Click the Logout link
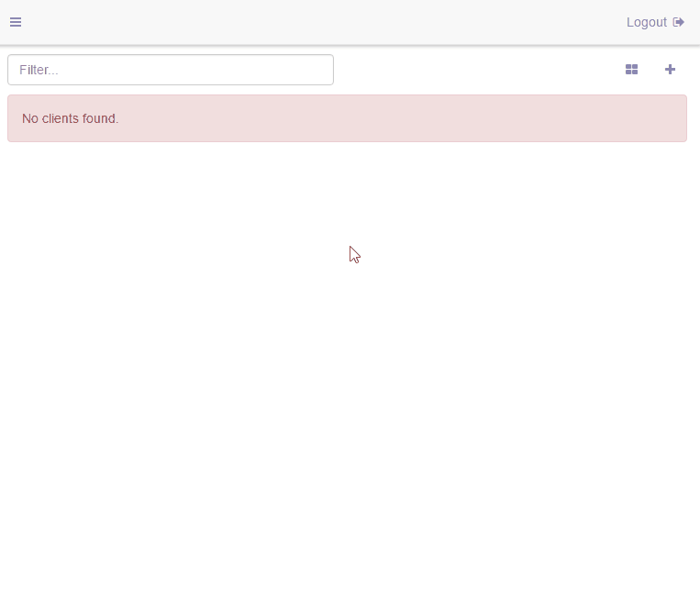 [x=646, y=22]
